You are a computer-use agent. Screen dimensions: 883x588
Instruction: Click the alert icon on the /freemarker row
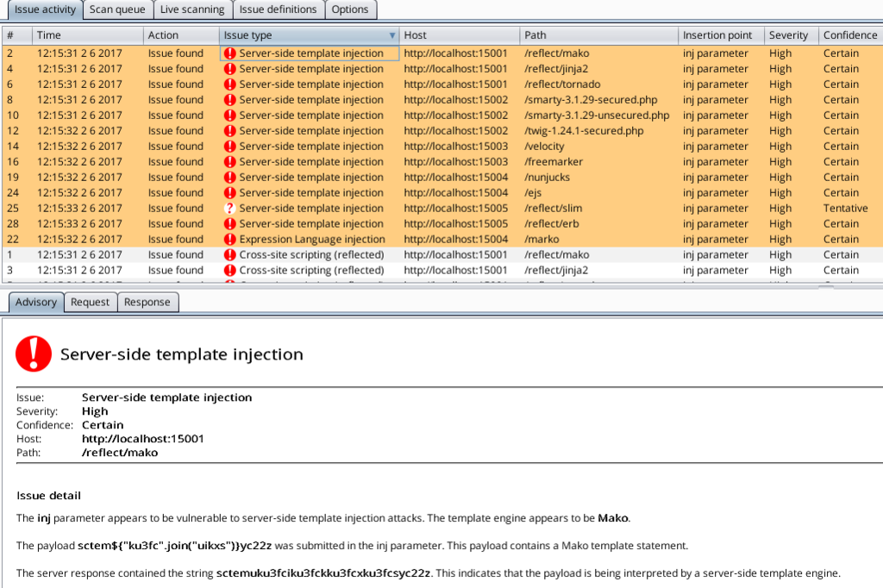pos(229,162)
